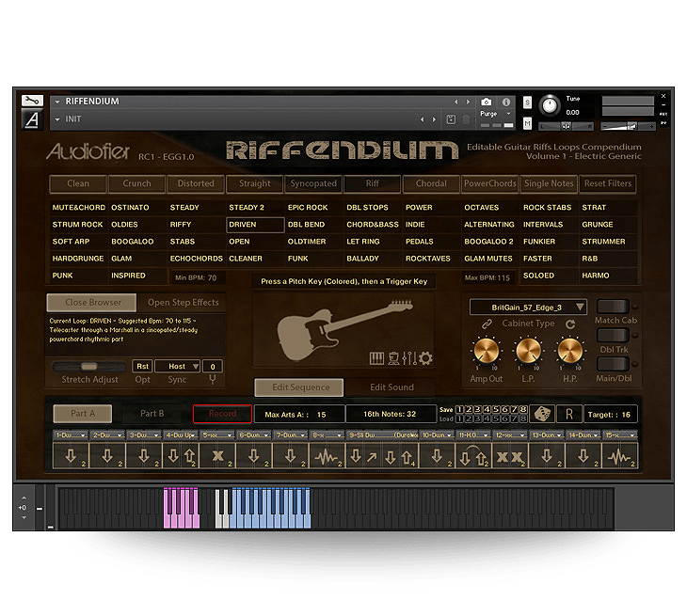Select the step 11 hammer-on icon
The image size is (687, 616).
click(x=473, y=456)
